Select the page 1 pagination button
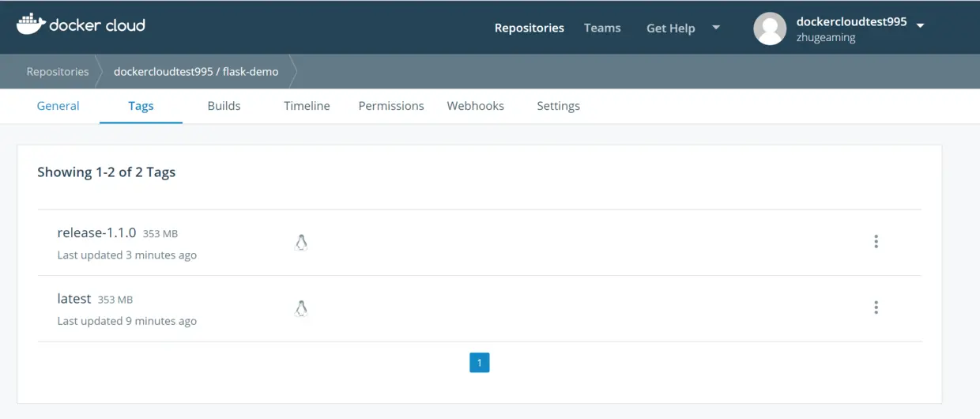 pos(480,363)
